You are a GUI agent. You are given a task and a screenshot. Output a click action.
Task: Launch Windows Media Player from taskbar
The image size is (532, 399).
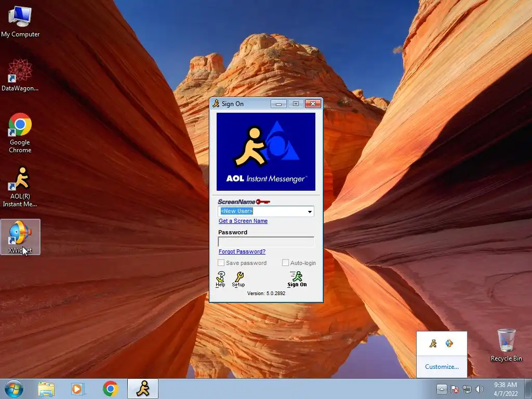pyautogui.click(x=78, y=389)
